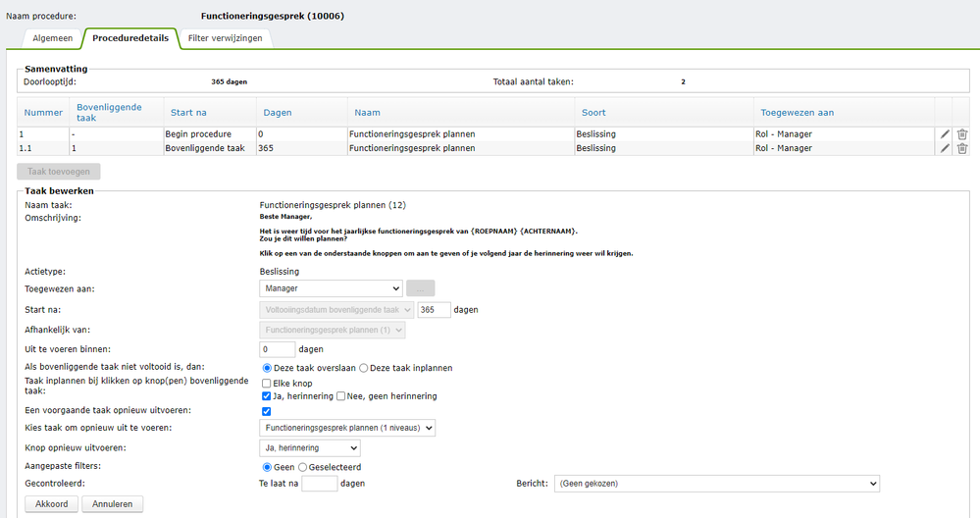Sort the table by Nummer column

point(43,113)
